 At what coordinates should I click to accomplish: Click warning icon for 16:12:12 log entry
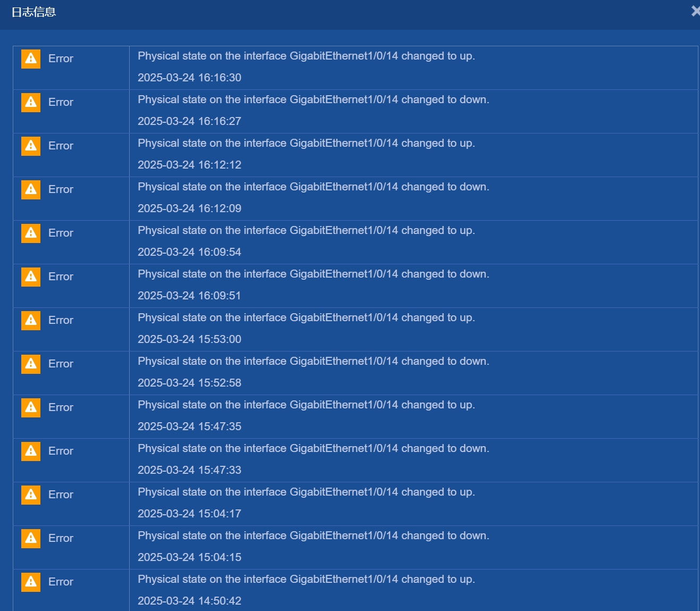[31, 146]
